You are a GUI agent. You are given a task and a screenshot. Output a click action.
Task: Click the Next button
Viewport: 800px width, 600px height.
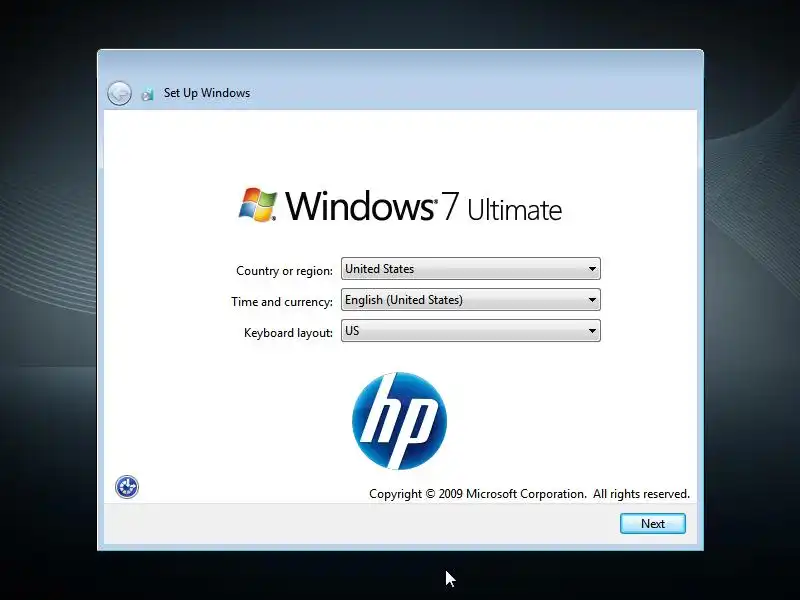click(x=653, y=523)
